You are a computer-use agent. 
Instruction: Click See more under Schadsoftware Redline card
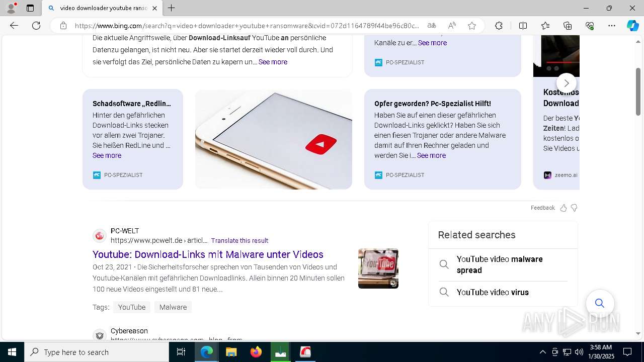point(107,155)
